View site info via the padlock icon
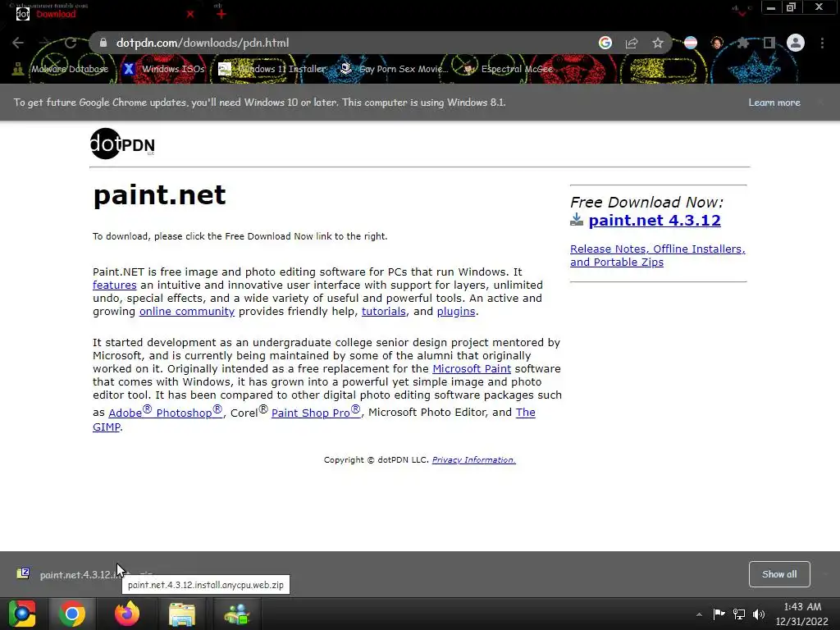The image size is (840, 630). pyautogui.click(x=103, y=43)
